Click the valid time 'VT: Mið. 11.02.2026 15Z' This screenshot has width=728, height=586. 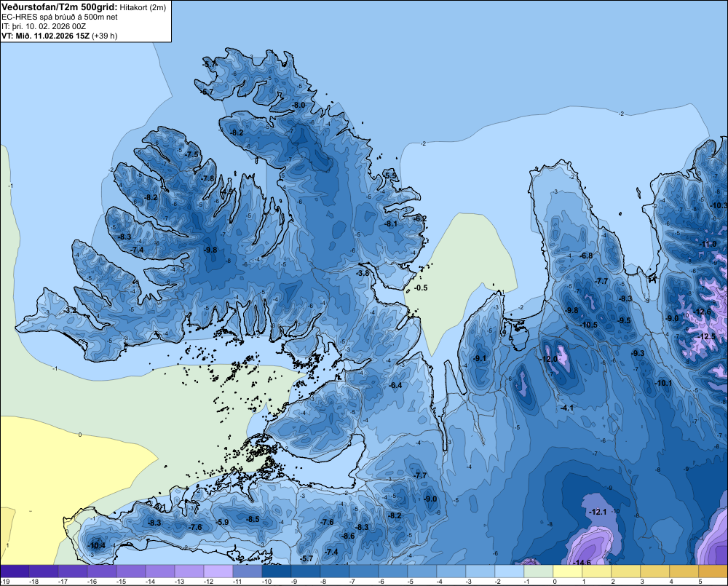click(x=45, y=36)
